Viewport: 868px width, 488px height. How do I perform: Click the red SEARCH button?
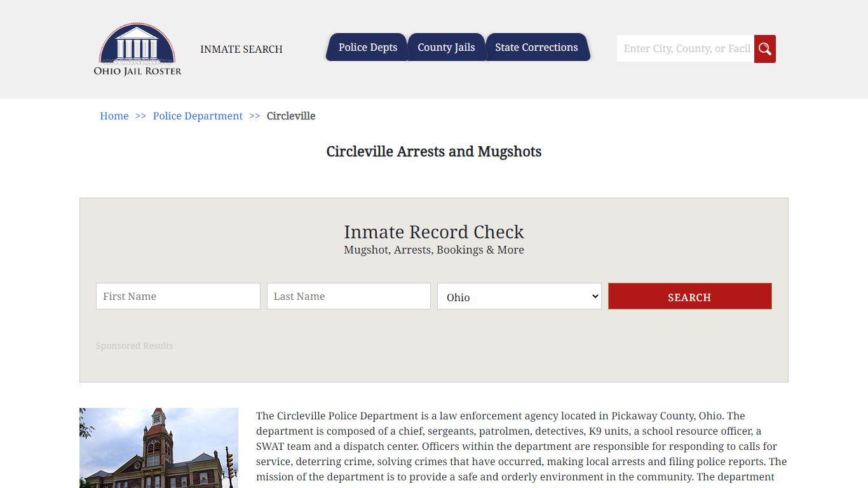click(690, 296)
